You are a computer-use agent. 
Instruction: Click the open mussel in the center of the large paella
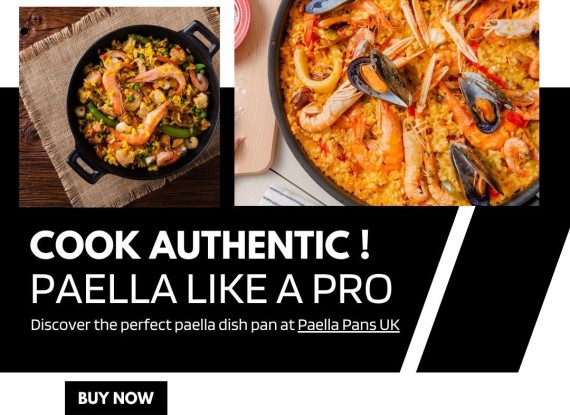pyautogui.click(x=380, y=78)
